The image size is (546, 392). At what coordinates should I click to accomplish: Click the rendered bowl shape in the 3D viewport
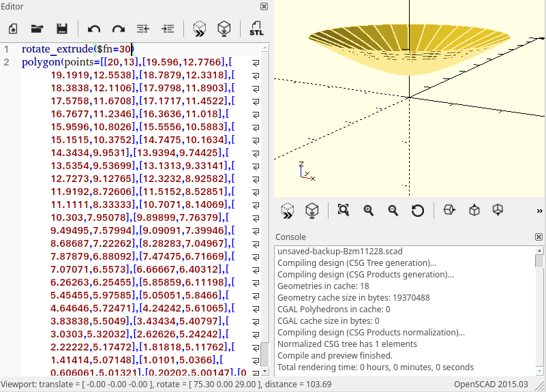(x=409, y=48)
